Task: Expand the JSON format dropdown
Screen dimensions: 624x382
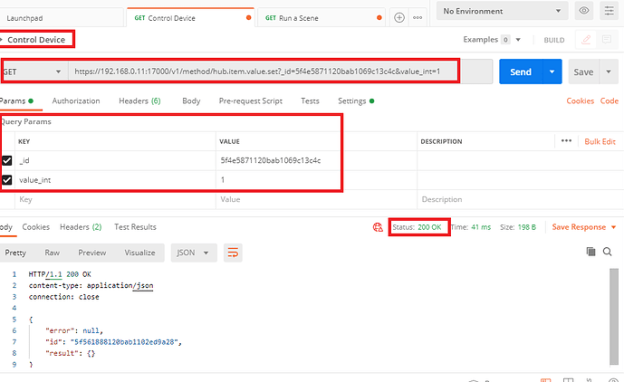Action: click(194, 253)
